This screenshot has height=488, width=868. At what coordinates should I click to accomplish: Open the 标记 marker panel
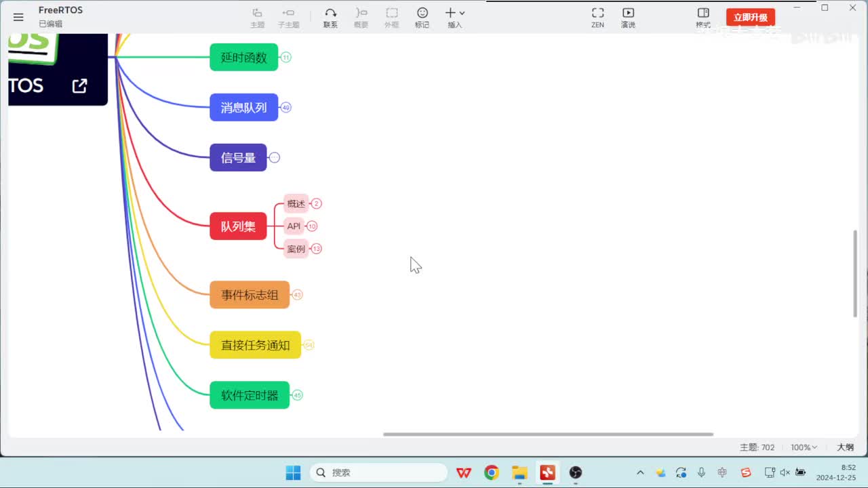(422, 18)
